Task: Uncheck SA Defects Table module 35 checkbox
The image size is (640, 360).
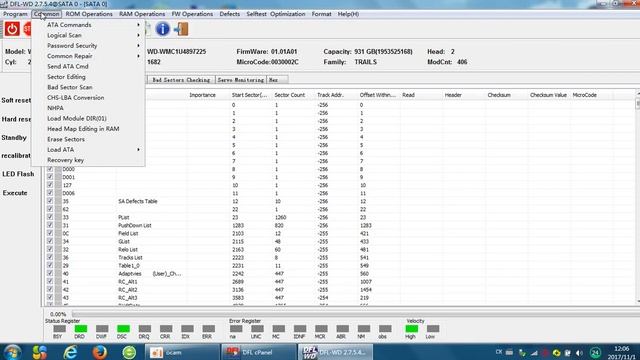Action: (x=50, y=201)
